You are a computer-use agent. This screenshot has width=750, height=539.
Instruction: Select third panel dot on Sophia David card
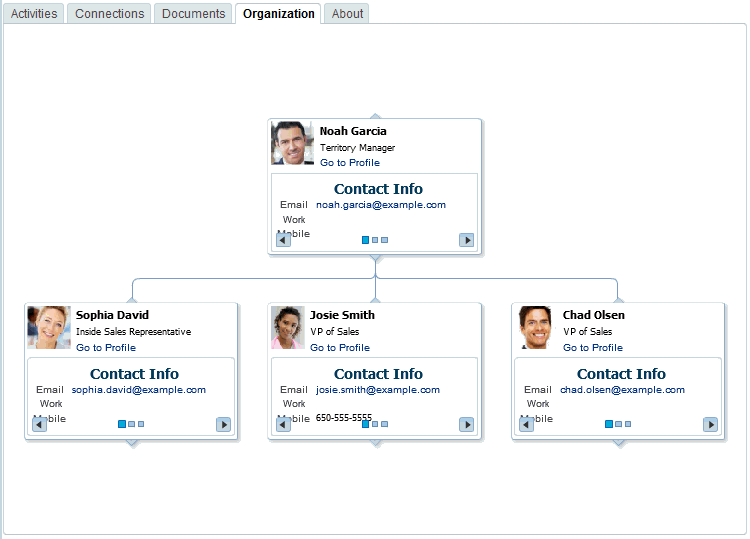click(141, 424)
